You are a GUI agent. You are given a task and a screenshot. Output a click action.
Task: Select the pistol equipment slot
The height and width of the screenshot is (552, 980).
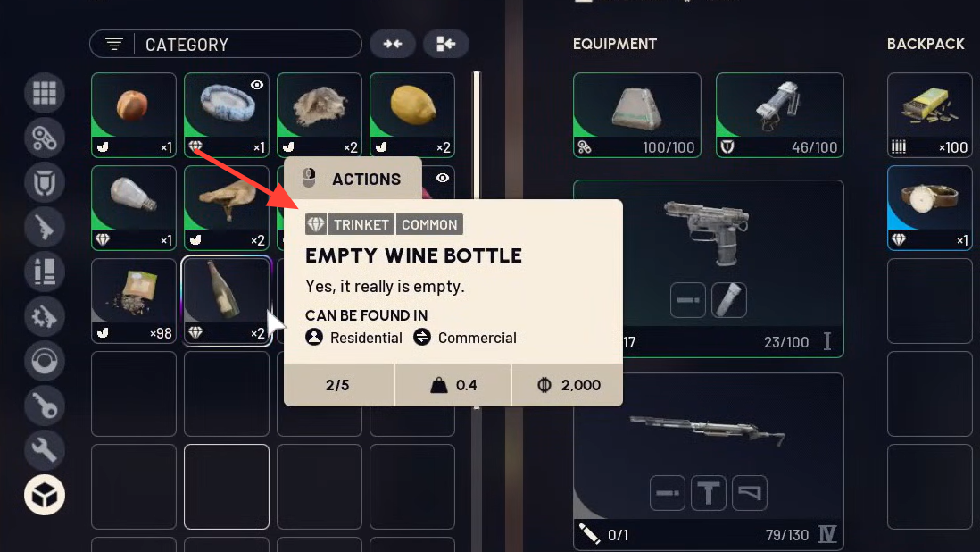click(x=708, y=269)
